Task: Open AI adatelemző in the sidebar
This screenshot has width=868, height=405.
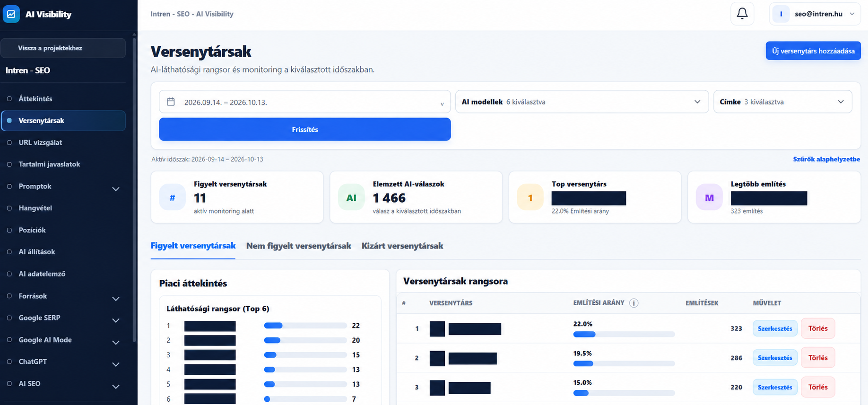Action: click(63, 274)
